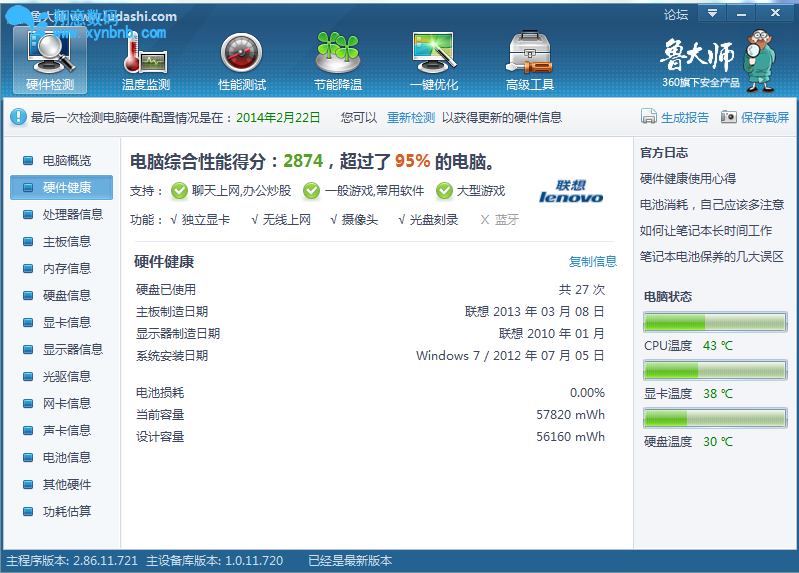Click the 显示器制造日期 row label
The width and height of the screenshot is (799, 573).
pyautogui.click(x=178, y=333)
